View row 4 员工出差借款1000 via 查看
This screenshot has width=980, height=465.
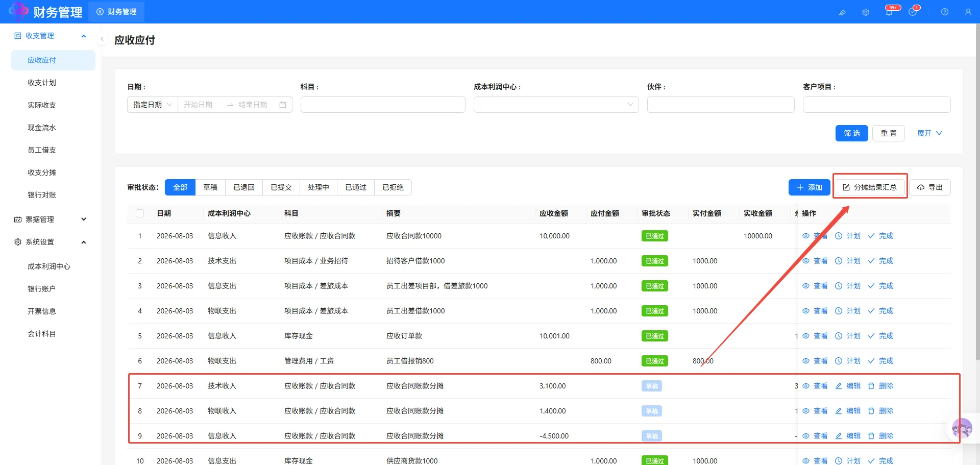[x=815, y=311]
